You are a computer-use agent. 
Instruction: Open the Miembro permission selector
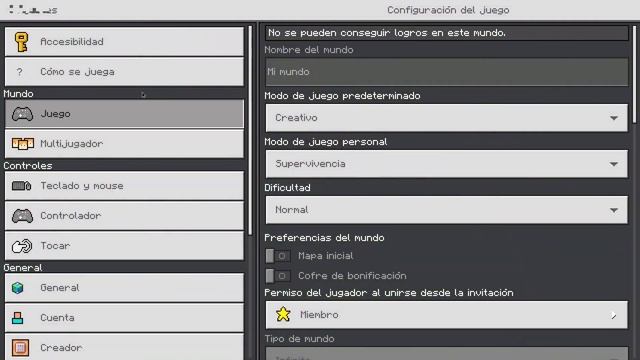tap(447, 315)
